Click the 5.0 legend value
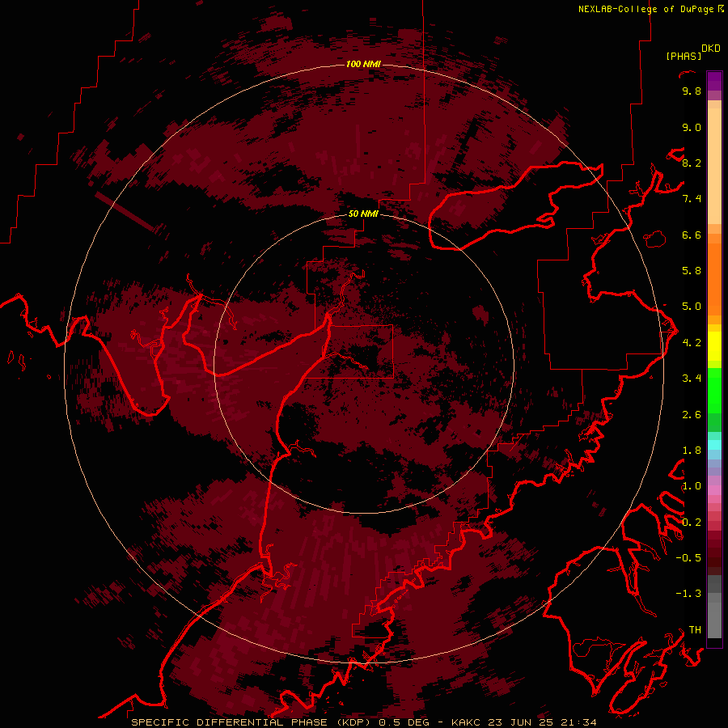728x728 pixels. [x=692, y=307]
